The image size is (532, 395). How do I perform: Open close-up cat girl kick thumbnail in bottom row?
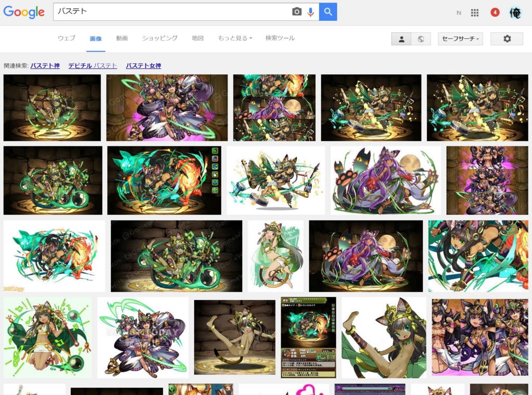(x=384, y=337)
